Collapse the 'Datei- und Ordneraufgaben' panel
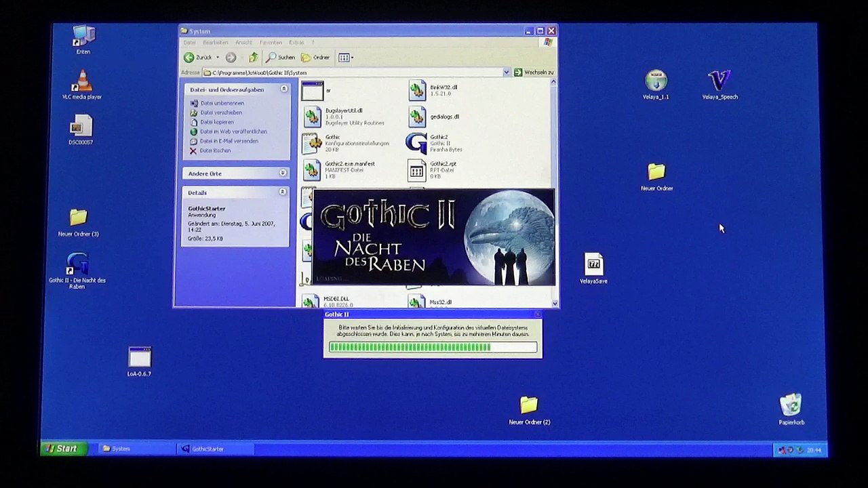868x488 pixels. coord(284,89)
